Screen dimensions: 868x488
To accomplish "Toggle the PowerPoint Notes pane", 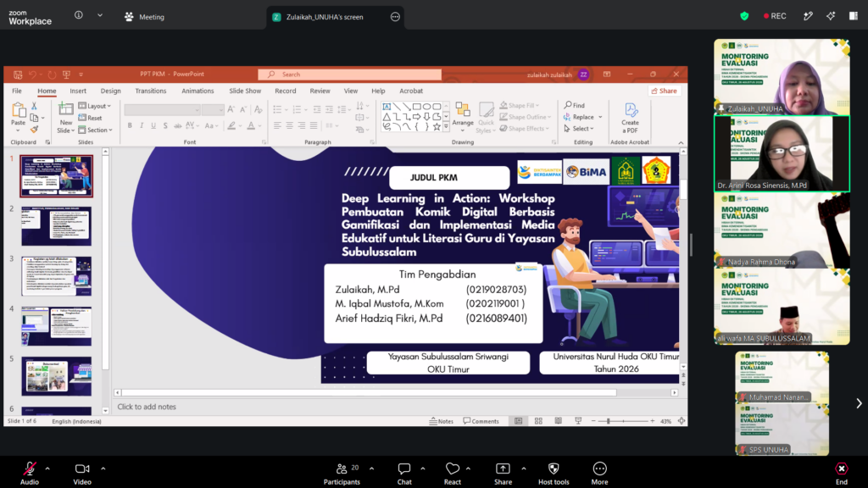I will pyautogui.click(x=441, y=421).
